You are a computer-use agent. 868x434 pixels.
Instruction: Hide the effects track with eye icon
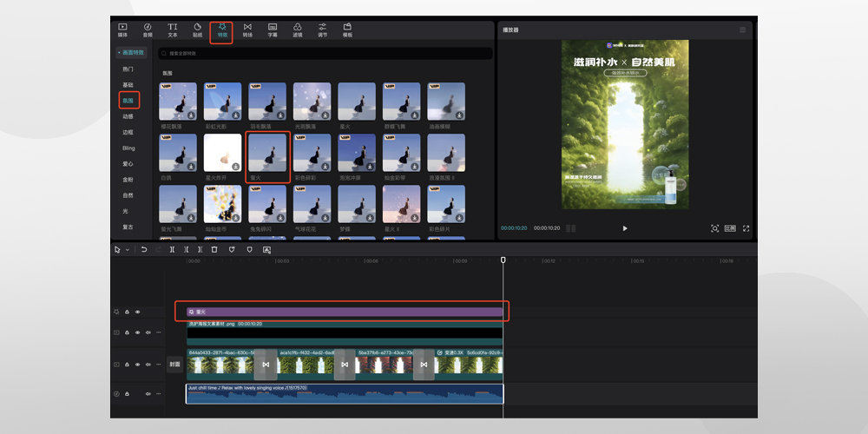[x=138, y=312]
